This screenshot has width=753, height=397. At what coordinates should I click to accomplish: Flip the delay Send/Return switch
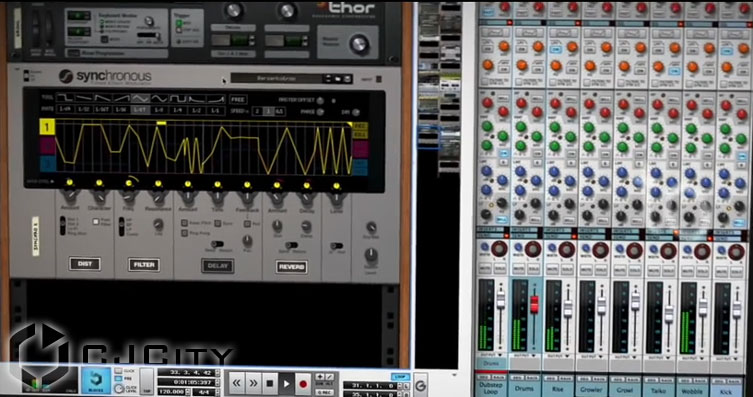pyautogui.click(x=217, y=244)
